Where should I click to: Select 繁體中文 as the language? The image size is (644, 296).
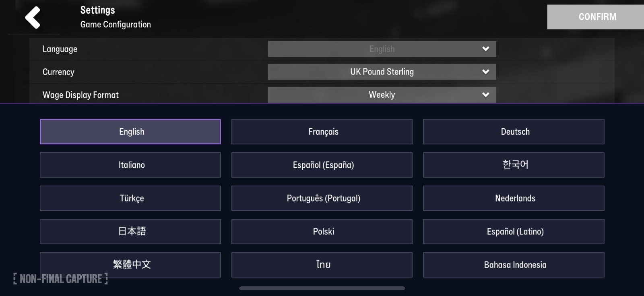130,265
